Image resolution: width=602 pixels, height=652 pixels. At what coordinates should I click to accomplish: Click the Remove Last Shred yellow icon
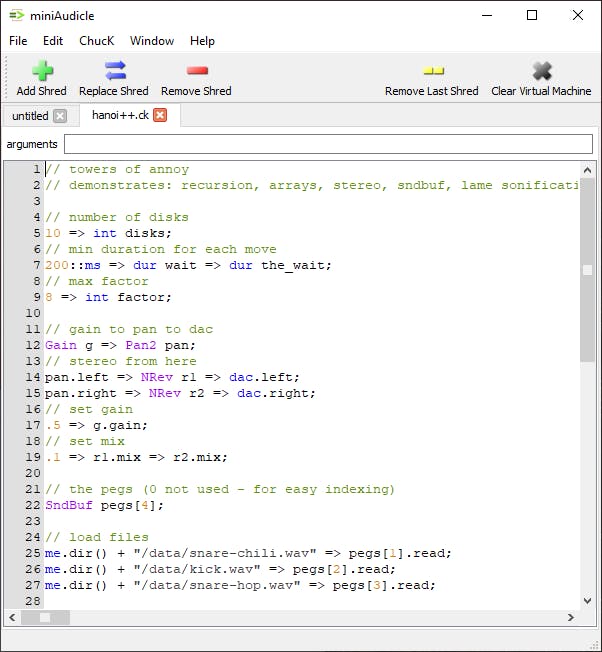[x=434, y=70]
